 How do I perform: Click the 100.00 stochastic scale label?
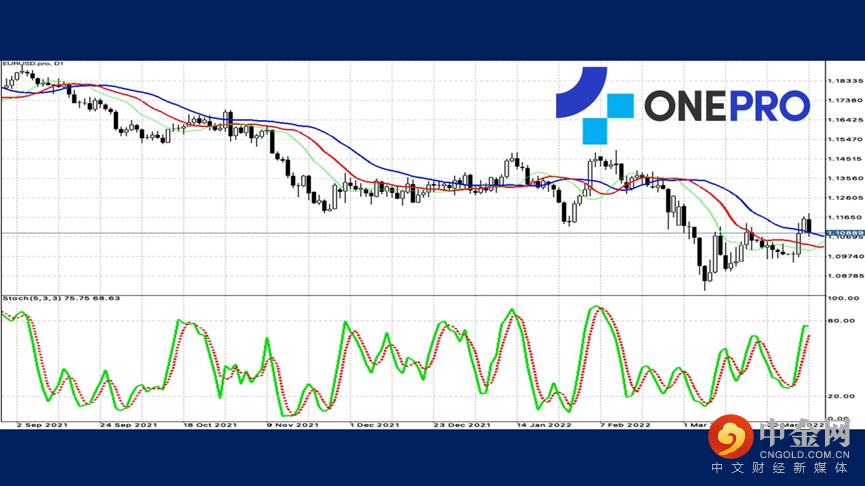(843, 298)
